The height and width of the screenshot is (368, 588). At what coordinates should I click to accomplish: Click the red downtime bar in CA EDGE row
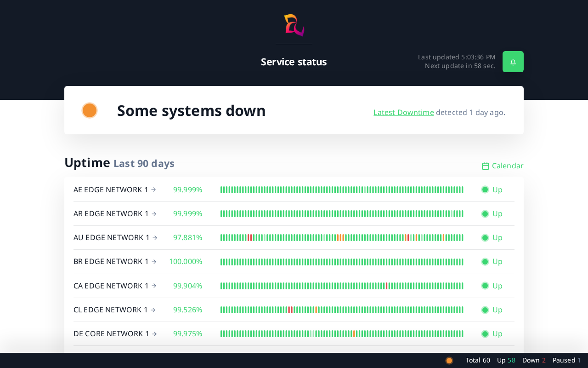(386, 286)
